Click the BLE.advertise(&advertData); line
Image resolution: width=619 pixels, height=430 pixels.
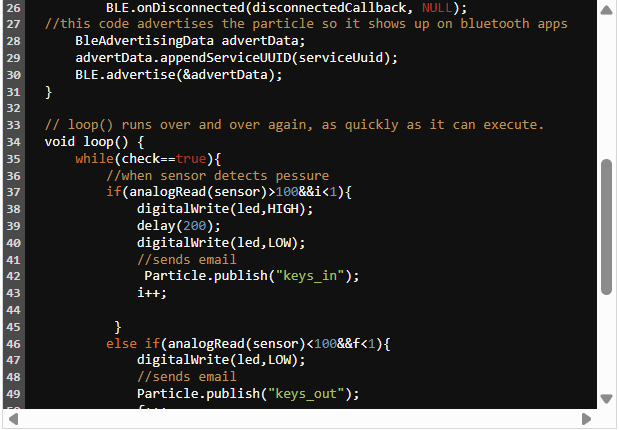(x=179, y=75)
